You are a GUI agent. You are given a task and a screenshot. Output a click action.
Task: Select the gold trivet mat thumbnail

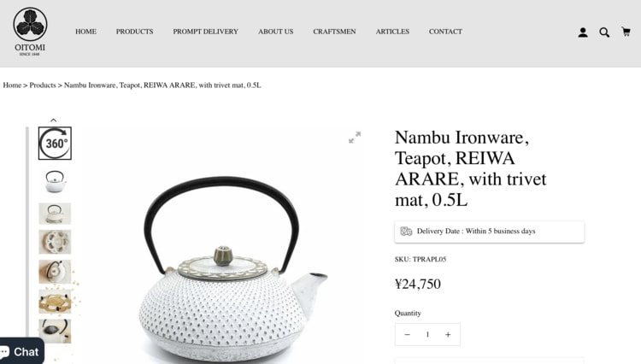click(x=55, y=302)
